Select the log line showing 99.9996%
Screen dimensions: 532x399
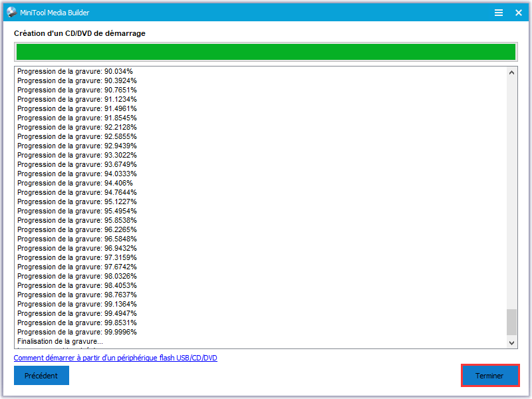(77, 332)
